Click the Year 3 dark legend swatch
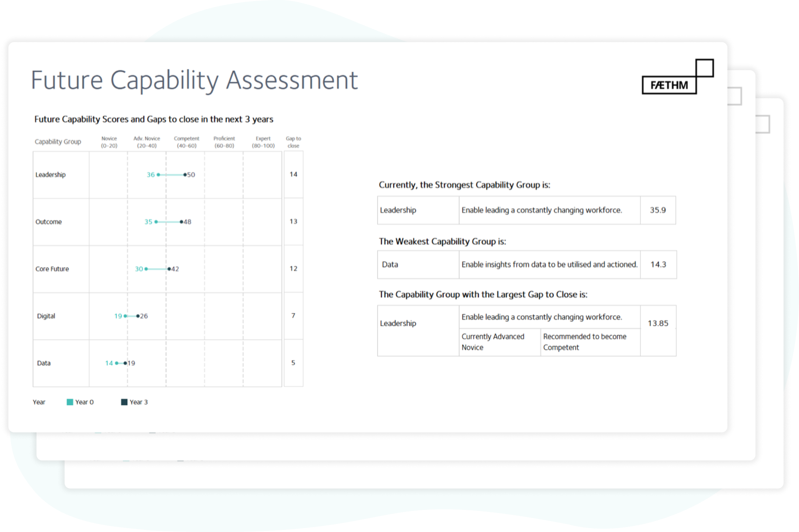 pyautogui.click(x=124, y=402)
